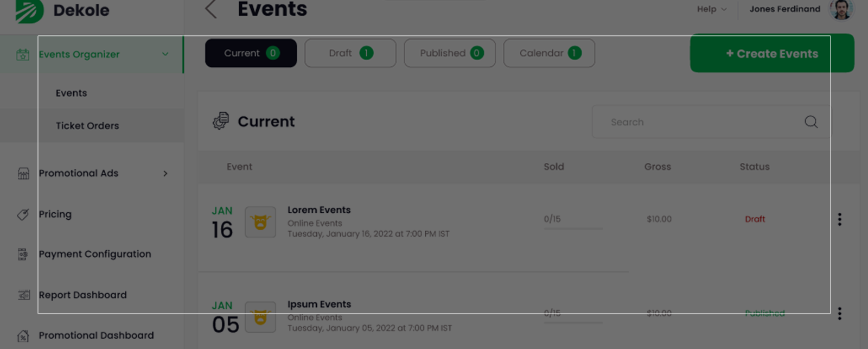Open the Help dropdown
The width and height of the screenshot is (868, 349).
coord(711,9)
